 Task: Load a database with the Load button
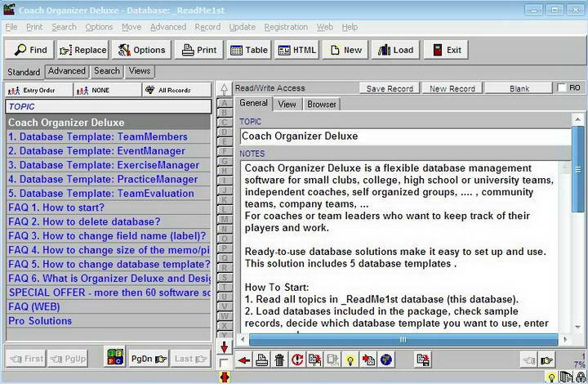395,50
